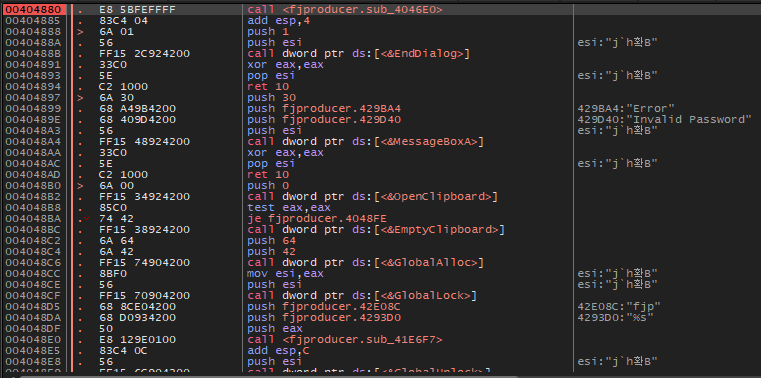Select address 004048AA of the second xor eax,eax
Screen dimensions: 761x378
[33, 153]
